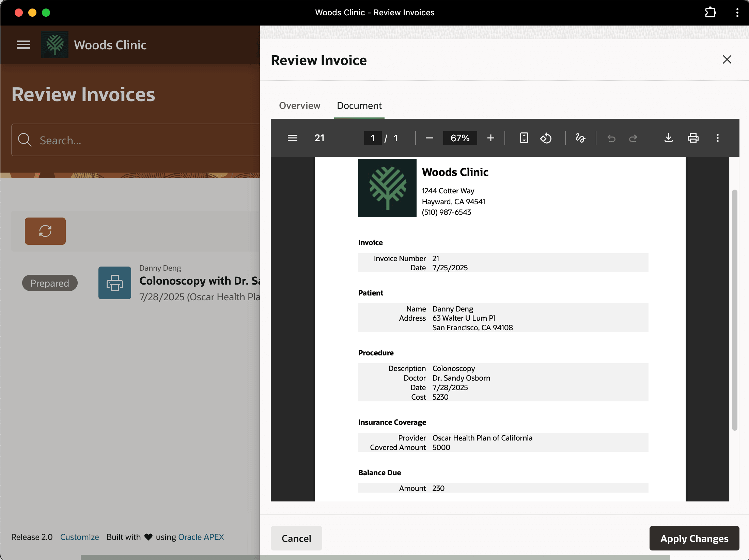Zoom in on the PDF document
The height and width of the screenshot is (560, 749).
490,138
